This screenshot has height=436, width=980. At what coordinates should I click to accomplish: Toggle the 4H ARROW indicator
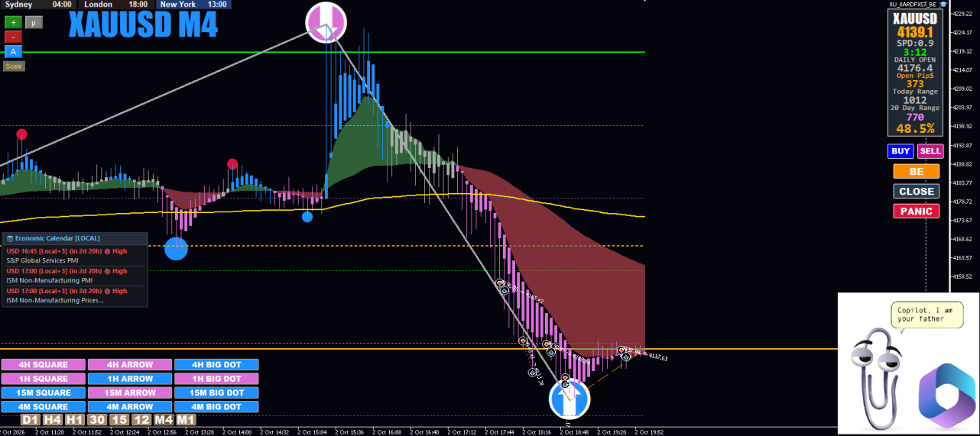[x=130, y=365]
